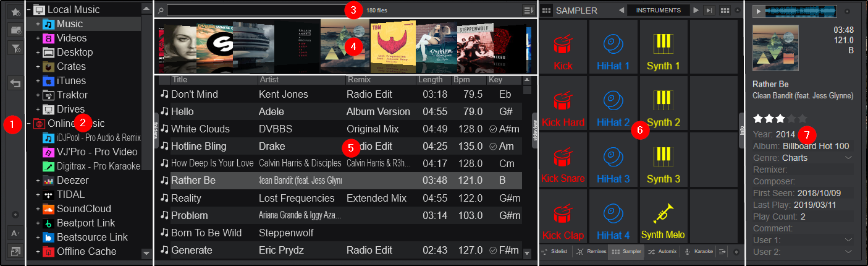
Task: Sort the file list by the Bpm column
Action: 469,80
